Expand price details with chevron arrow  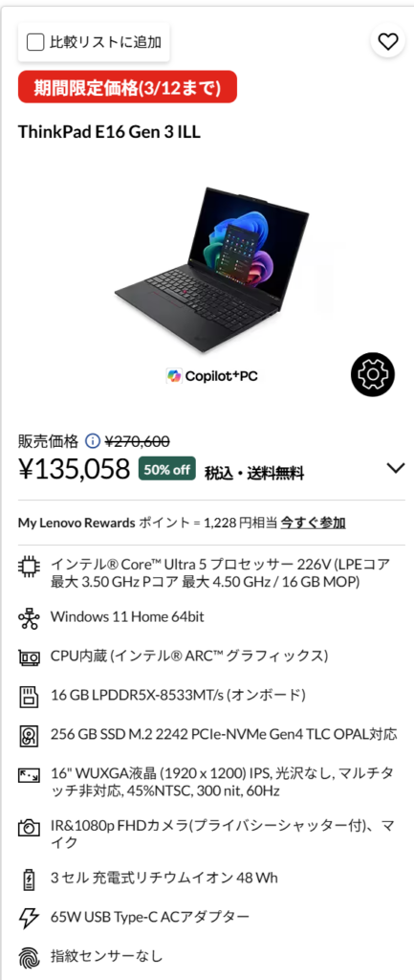[396, 468]
